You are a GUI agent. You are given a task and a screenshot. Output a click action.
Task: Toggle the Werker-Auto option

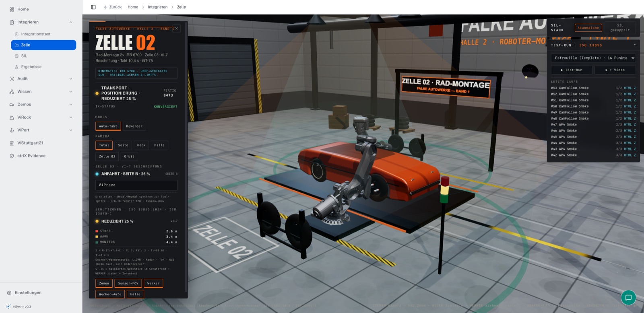point(110,294)
